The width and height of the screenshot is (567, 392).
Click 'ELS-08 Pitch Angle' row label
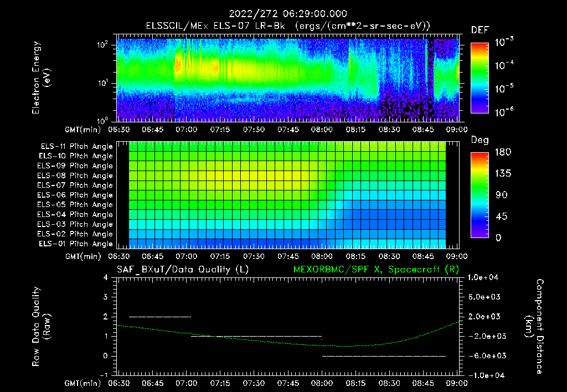(x=75, y=176)
